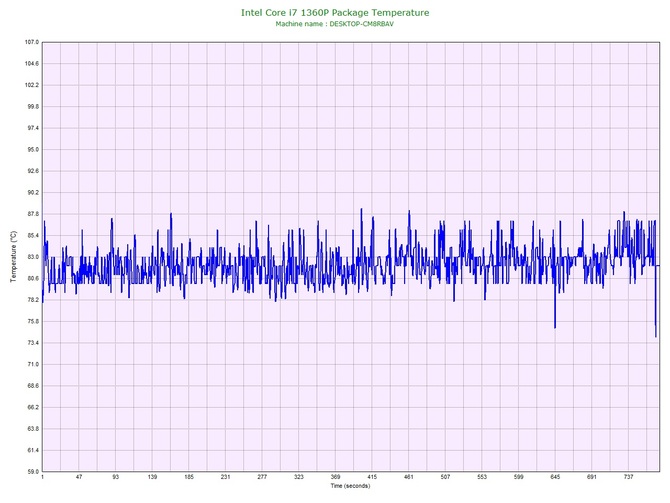Click the machine name DESKTOP-CM8RBAV subtitle
Screen dimensions: 670x503
(x=335, y=24)
